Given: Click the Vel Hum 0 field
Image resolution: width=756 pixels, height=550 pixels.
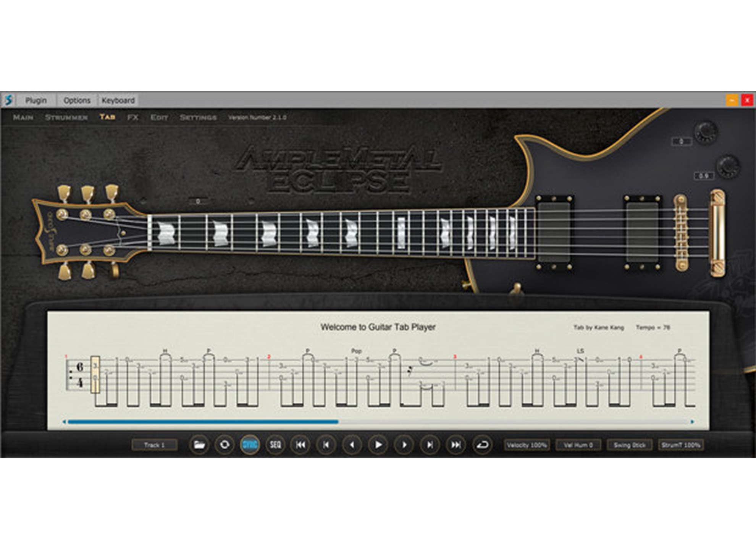Looking at the screenshot, I should pos(578,445).
